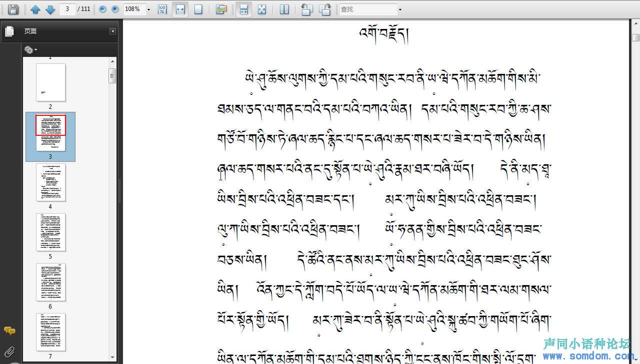Set zoom to actual size 100%
640x364 pixels.
[x=162, y=9]
